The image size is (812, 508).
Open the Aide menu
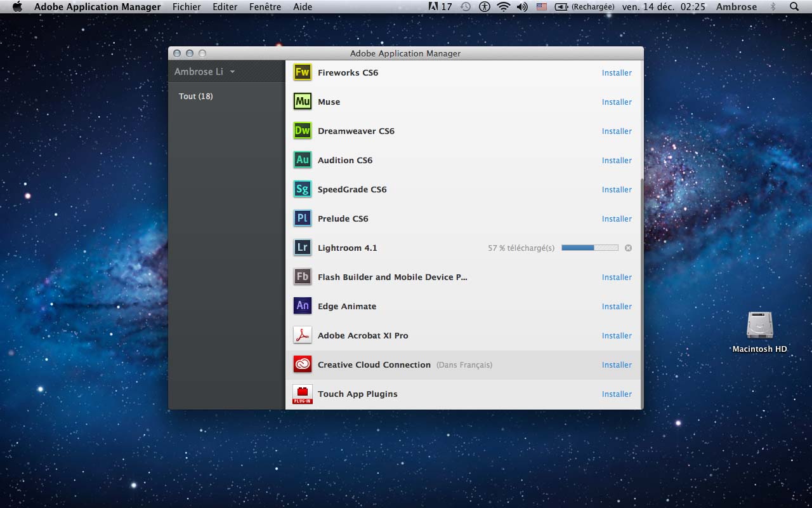pos(303,7)
